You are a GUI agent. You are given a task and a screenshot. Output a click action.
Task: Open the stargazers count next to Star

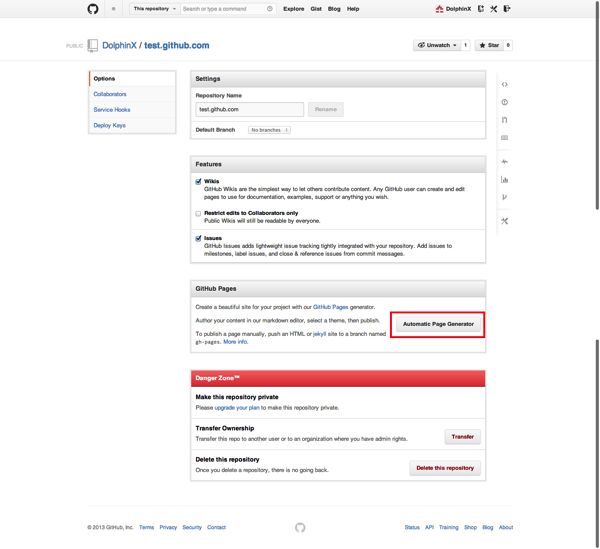pyautogui.click(x=508, y=45)
